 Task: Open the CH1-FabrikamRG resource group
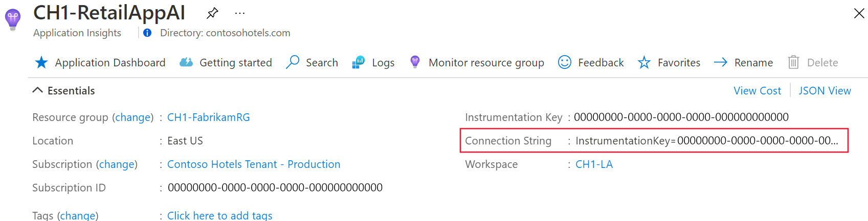pos(209,117)
